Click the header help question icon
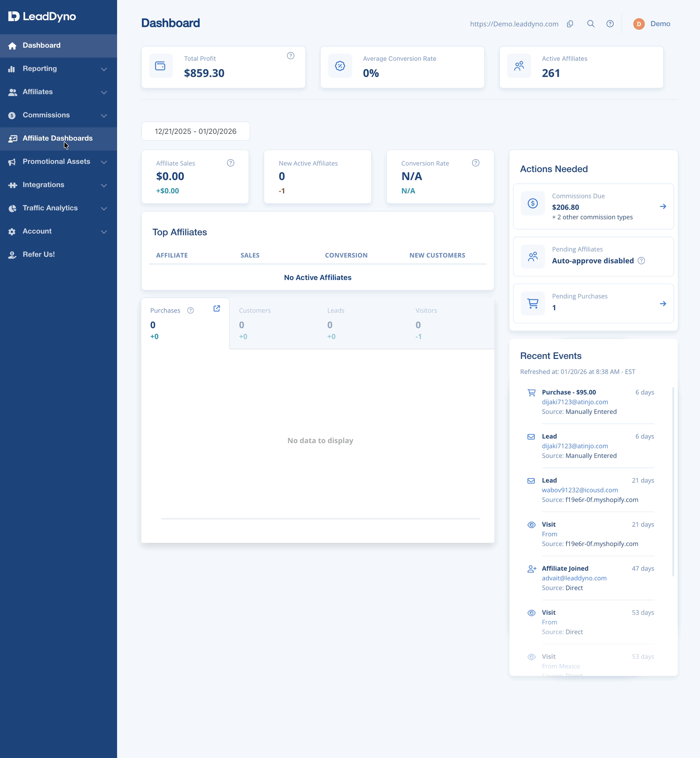Viewport: 700px width, 758px height. click(610, 24)
